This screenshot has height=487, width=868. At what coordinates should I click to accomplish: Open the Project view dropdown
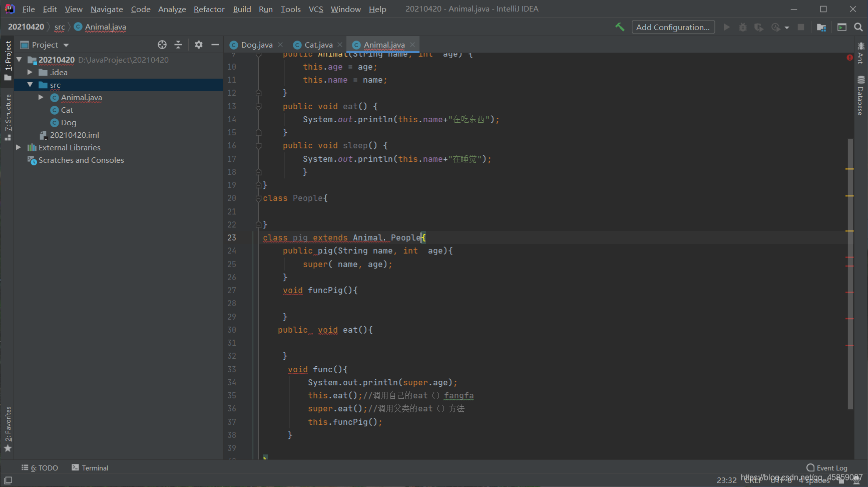(x=45, y=45)
